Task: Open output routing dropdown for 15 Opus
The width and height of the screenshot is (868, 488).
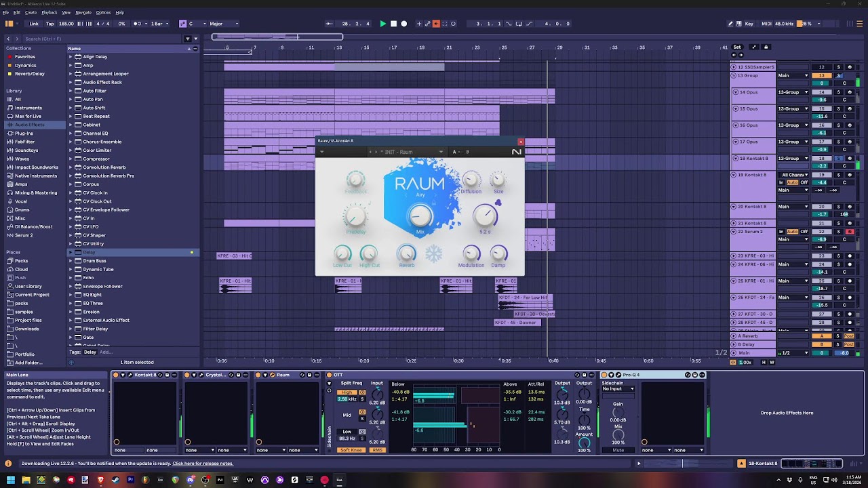Action: point(793,108)
